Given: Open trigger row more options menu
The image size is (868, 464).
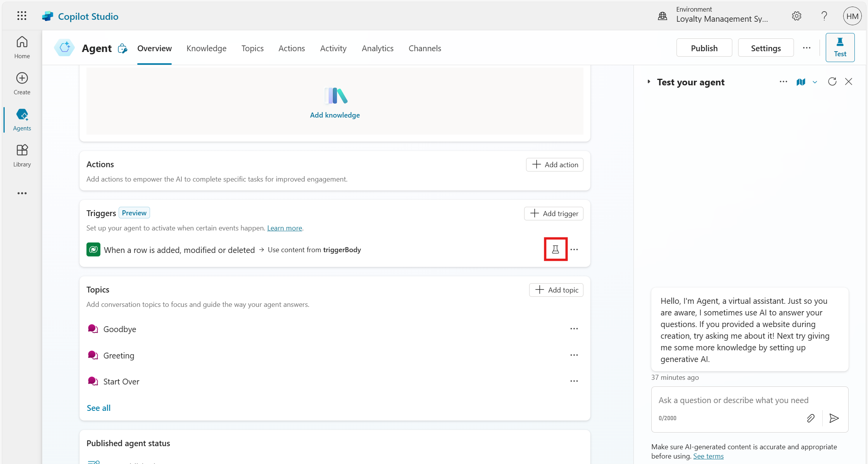Looking at the screenshot, I should click(574, 249).
